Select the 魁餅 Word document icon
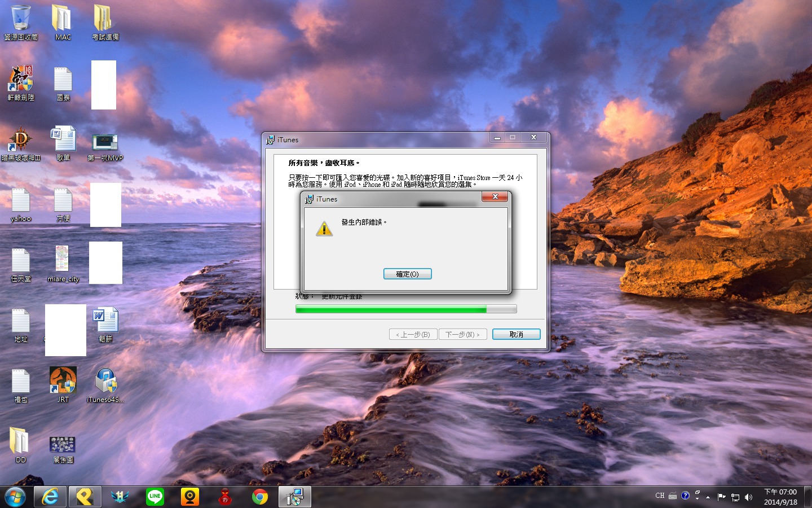 coord(105,325)
